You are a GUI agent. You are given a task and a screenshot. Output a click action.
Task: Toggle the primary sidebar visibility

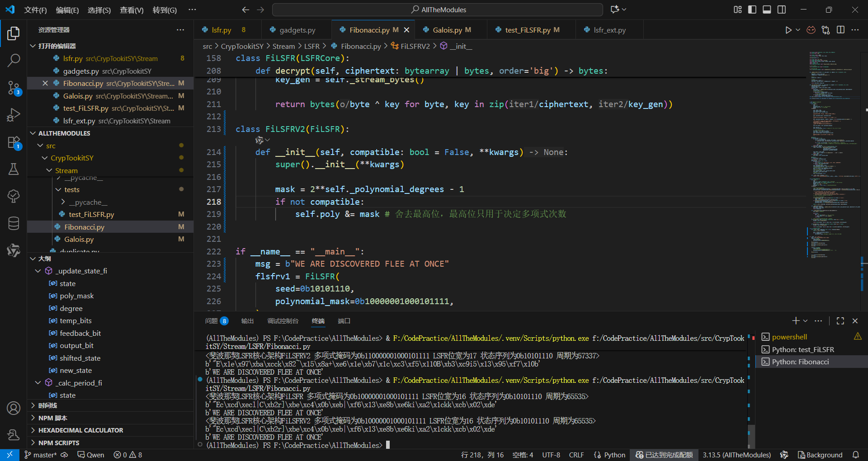click(x=752, y=9)
